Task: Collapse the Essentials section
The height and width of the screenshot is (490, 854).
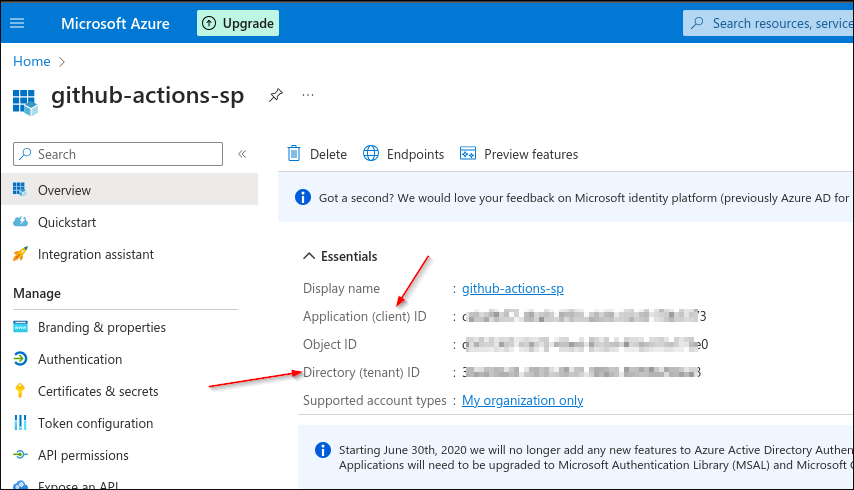Action: [309, 256]
